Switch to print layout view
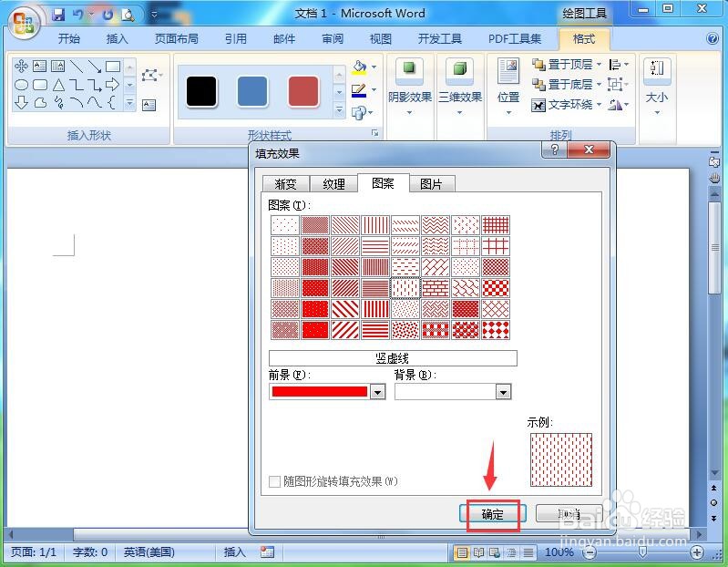 pyautogui.click(x=462, y=552)
